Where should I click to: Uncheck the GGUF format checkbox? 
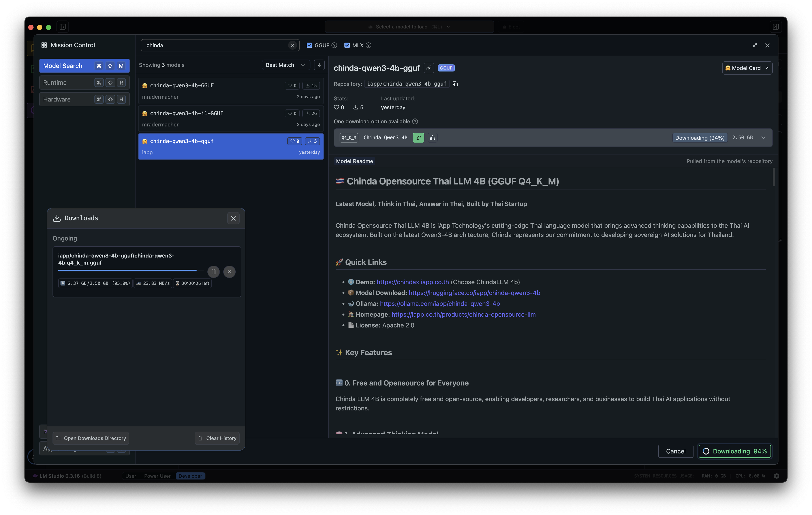309,45
